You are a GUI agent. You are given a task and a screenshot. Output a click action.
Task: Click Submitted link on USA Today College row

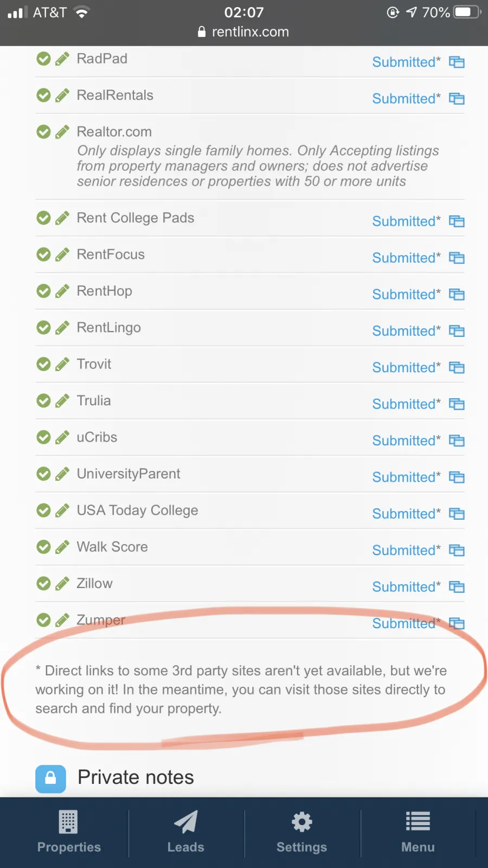pyautogui.click(x=406, y=514)
